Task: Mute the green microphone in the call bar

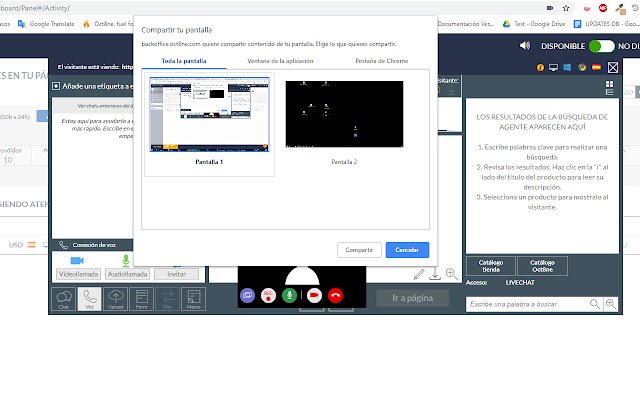Action: (x=289, y=295)
